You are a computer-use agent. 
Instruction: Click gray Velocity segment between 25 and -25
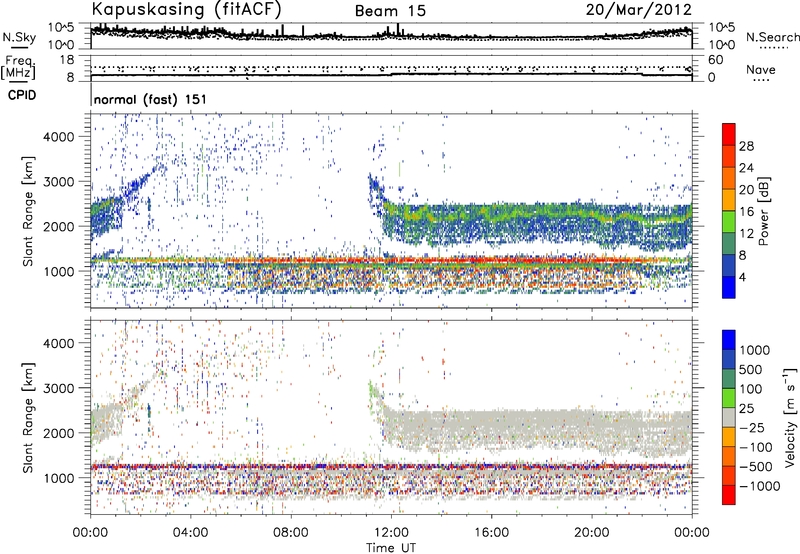729,417
